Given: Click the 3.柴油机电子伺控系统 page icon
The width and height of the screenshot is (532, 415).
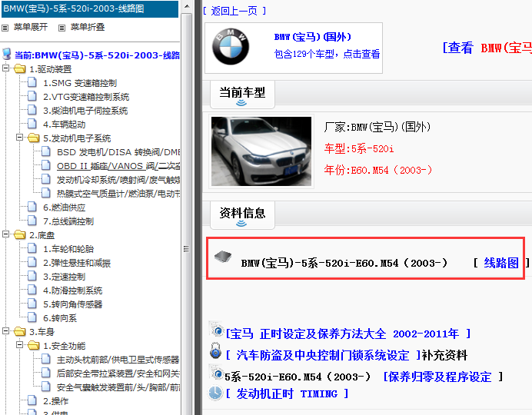Looking at the screenshot, I should (x=32, y=110).
